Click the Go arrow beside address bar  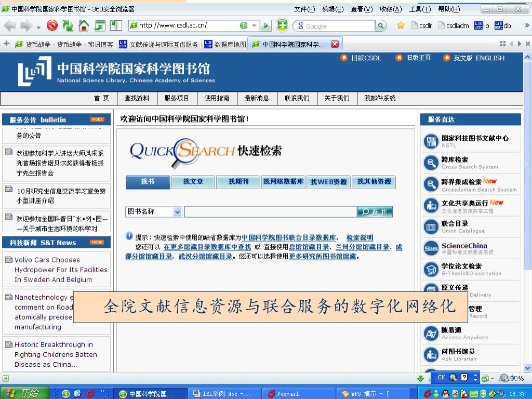pyautogui.click(x=266, y=25)
